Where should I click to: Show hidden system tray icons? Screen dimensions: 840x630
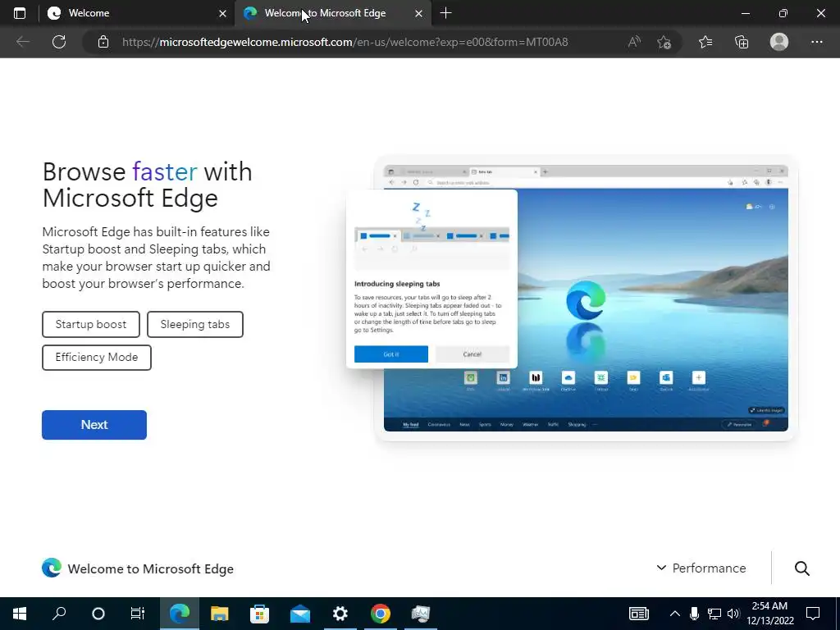[675, 614]
